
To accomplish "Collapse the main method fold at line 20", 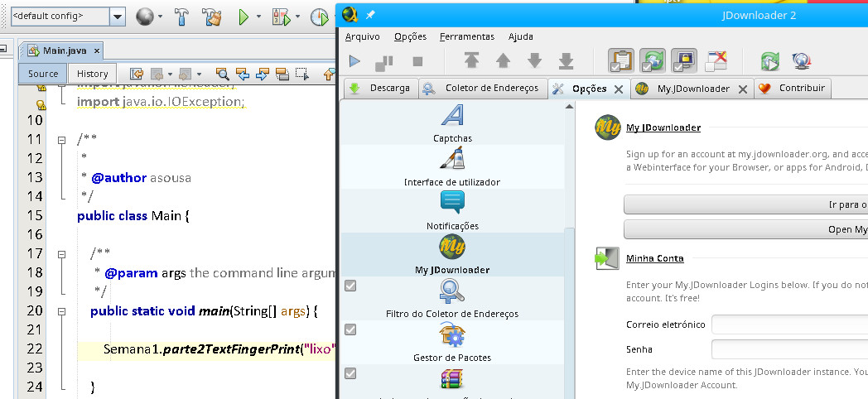I will click(61, 311).
